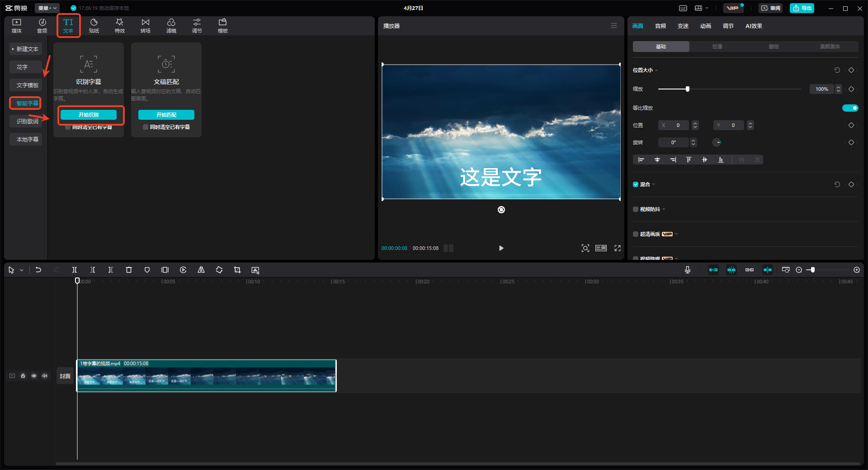
Task: Open the selection tool dropdown arrow
Action: pos(21,270)
